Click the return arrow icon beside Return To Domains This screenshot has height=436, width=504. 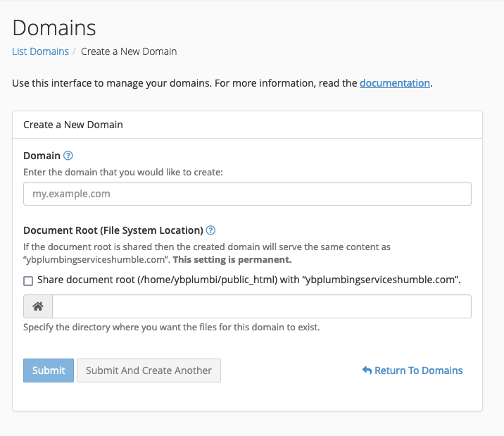point(367,370)
